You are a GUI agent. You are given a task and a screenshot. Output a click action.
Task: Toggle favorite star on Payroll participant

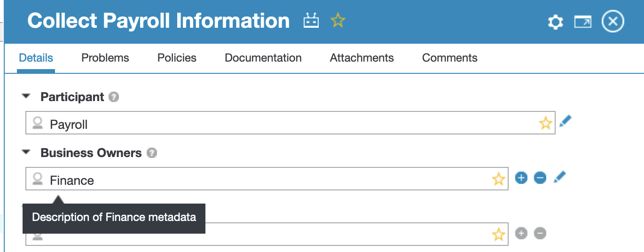point(545,124)
